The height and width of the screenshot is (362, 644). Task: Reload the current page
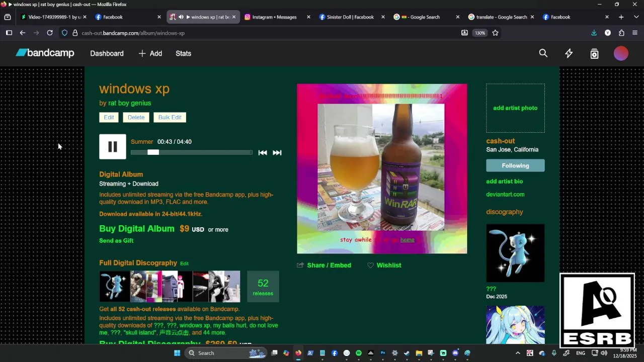[x=50, y=33]
